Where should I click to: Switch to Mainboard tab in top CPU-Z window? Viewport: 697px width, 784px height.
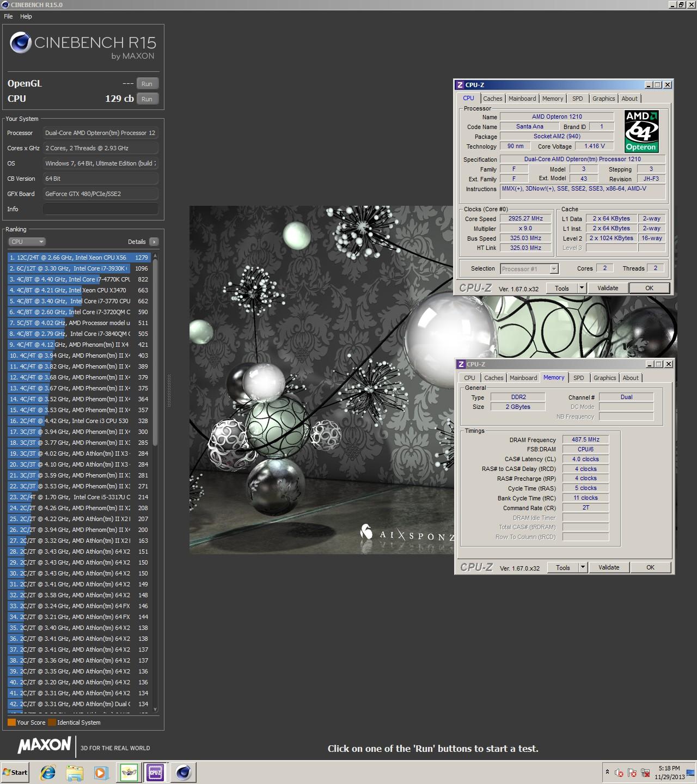[522, 99]
